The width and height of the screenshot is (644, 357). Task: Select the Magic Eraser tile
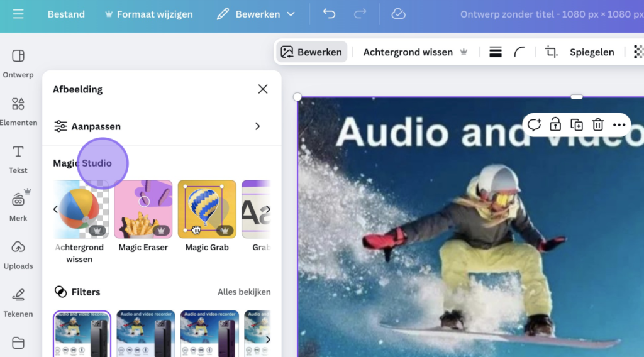click(x=143, y=209)
